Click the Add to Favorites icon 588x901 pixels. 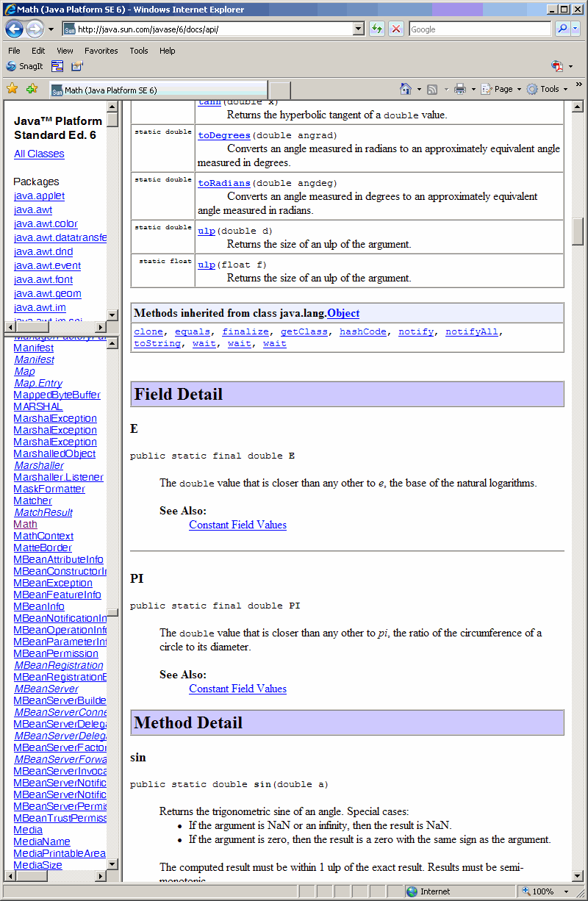(x=30, y=88)
